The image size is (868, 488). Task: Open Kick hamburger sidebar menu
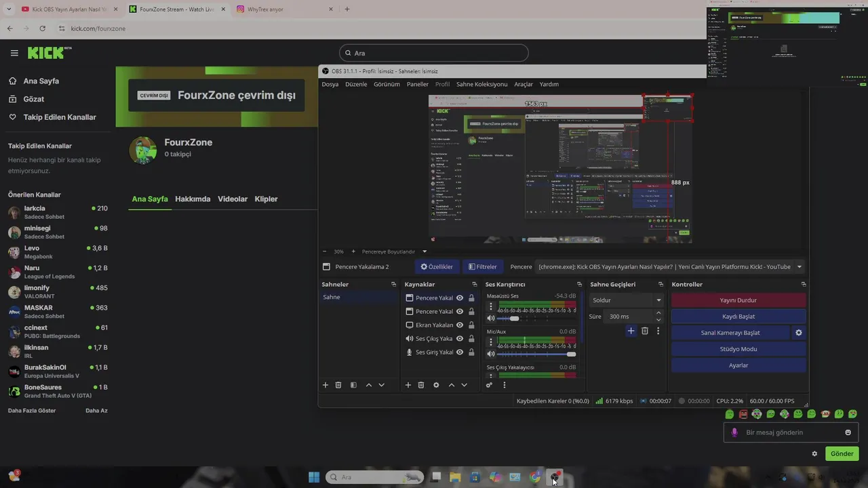click(14, 53)
